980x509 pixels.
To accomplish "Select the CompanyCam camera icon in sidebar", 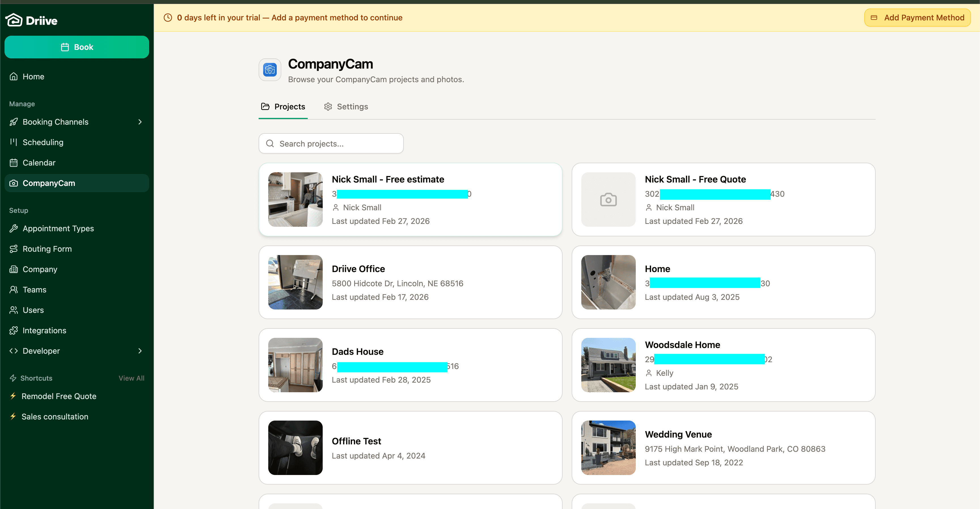I will (x=14, y=183).
